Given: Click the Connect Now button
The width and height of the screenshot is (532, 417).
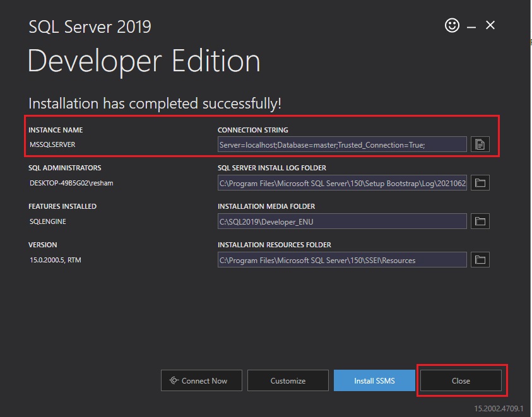Looking at the screenshot, I should pyautogui.click(x=201, y=380).
